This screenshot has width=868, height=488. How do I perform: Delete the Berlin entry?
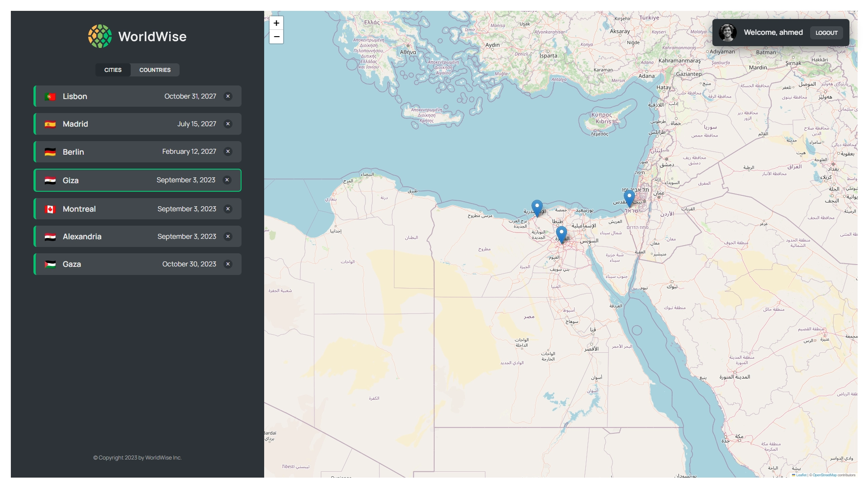click(x=228, y=152)
